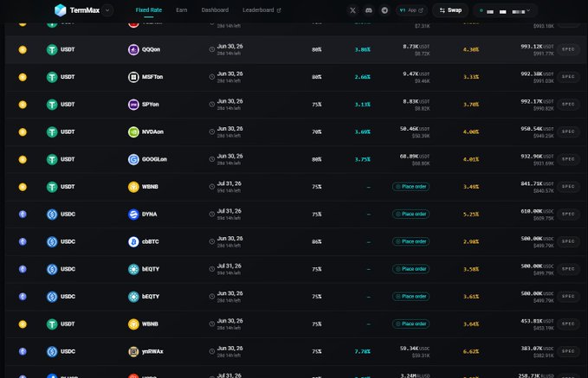
Task: Click the 3.86% rate in QQQon row
Action: 363,49
